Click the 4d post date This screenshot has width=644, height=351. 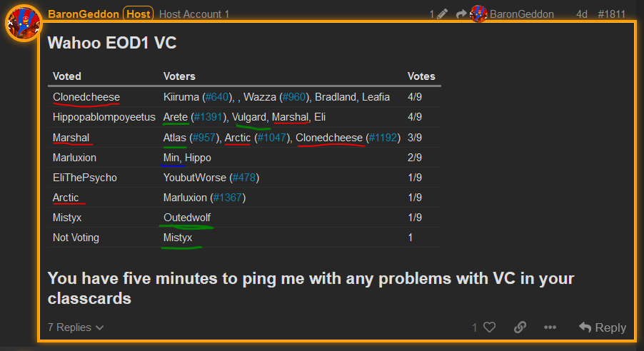tap(582, 14)
